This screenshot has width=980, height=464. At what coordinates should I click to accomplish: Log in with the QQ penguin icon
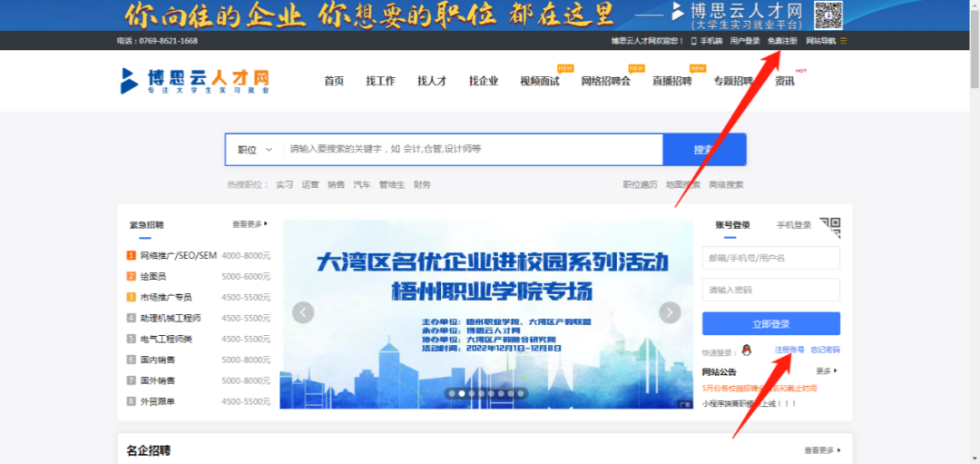[746, 350]
